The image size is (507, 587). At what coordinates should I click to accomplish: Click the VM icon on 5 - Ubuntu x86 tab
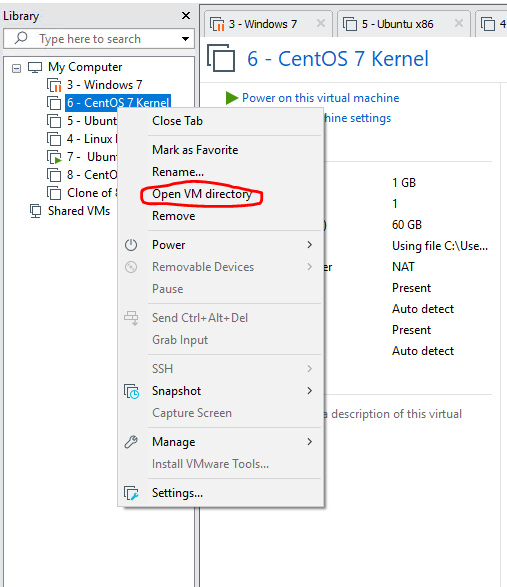[x=350, y=24]
